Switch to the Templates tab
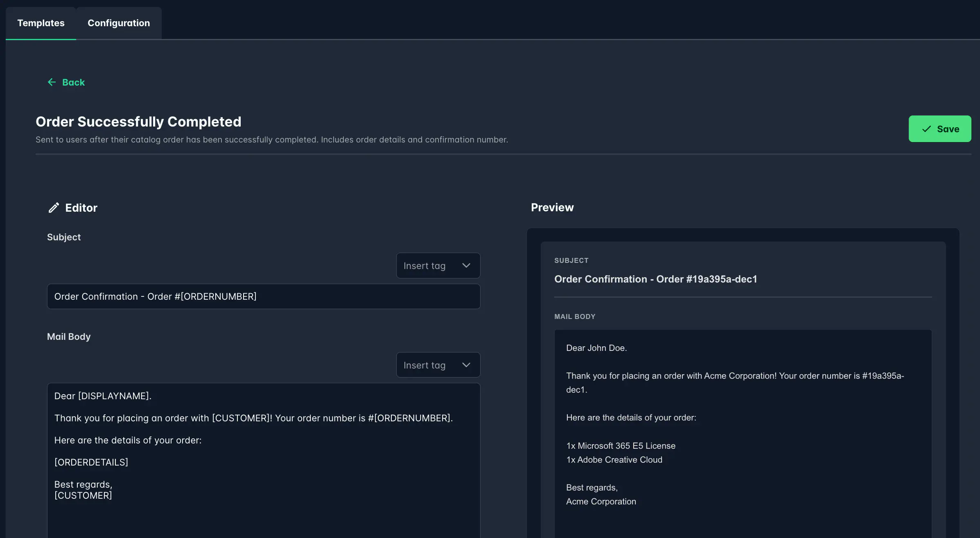This screenshot has width=980, height=538. [x=41, y=23]
